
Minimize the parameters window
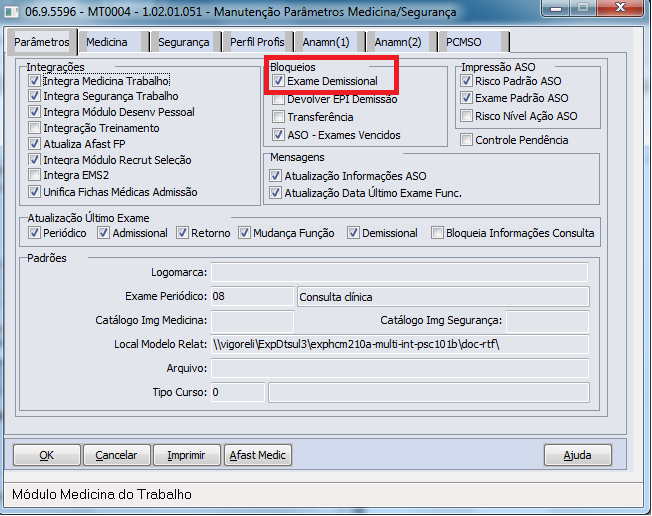click(556, 7)
